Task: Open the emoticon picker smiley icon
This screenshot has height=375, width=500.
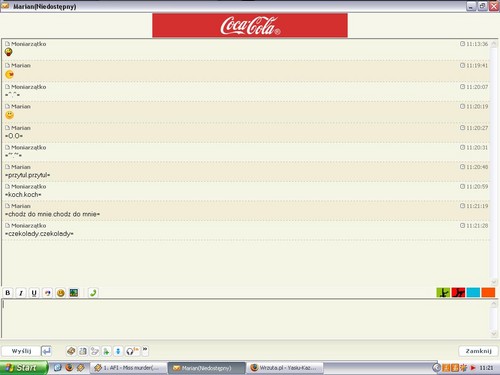Action: [x=61, y=293]
